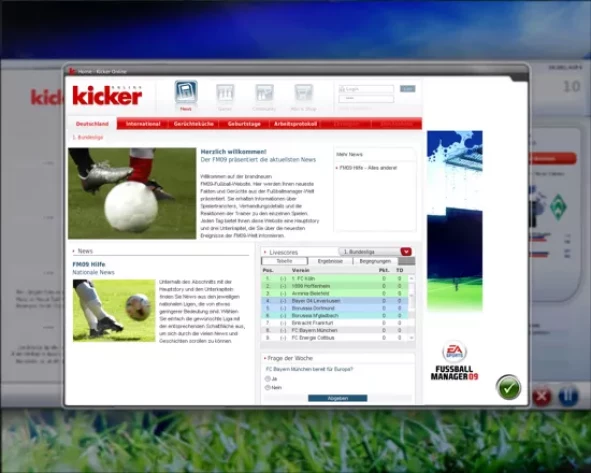Select Arminia Bielefeld table row
The width and height of the screenshot is (591, 473).
point(335,293)
